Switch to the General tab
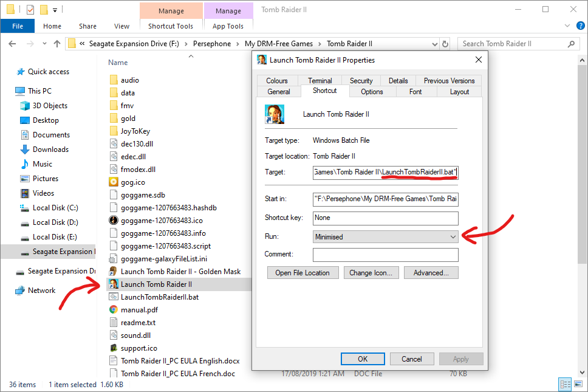588x392 pixels. [x=279, y=91]
